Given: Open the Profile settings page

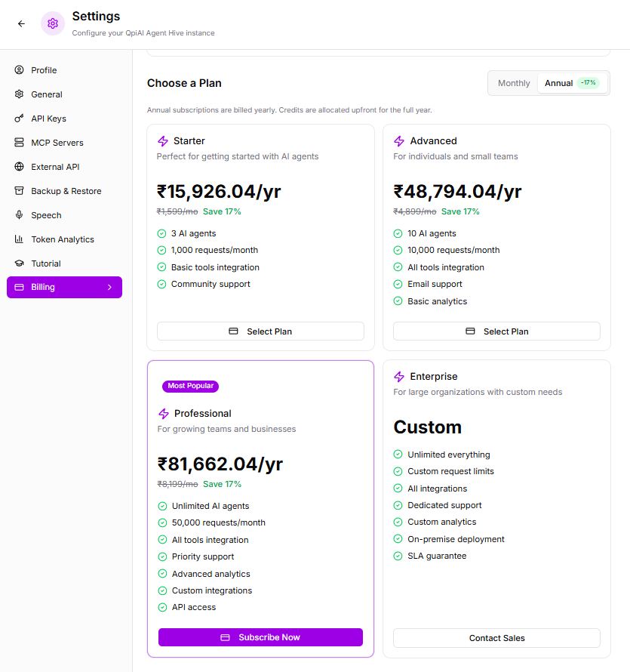Looking at the screenshot, I should point(44,70).
